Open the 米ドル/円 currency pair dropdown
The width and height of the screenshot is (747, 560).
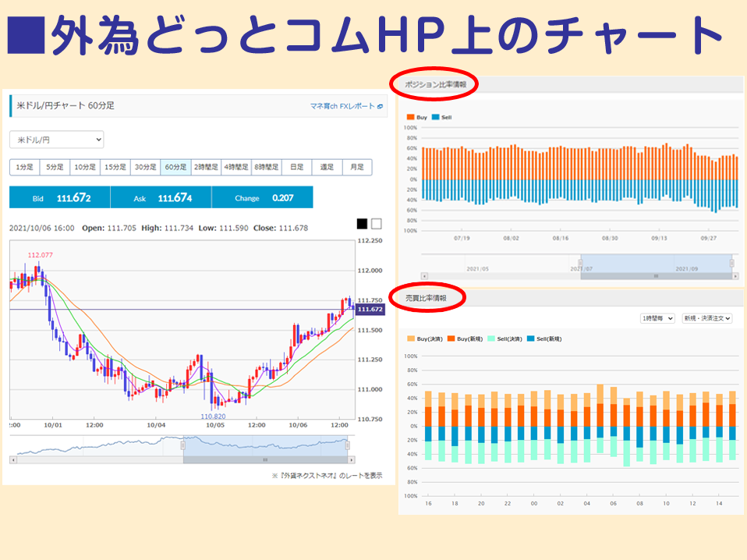[57, 140]
